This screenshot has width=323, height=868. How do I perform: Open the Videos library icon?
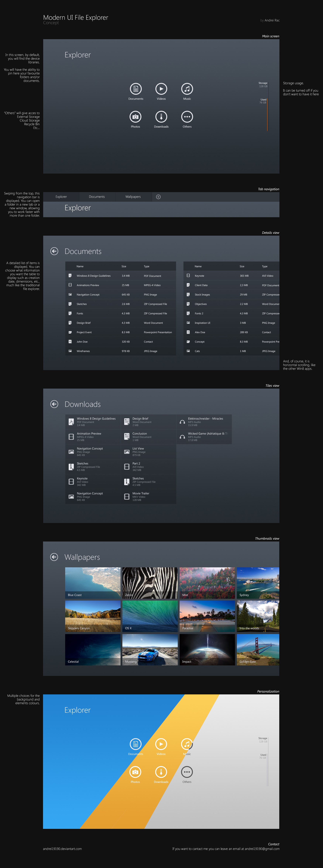[161, 89]
